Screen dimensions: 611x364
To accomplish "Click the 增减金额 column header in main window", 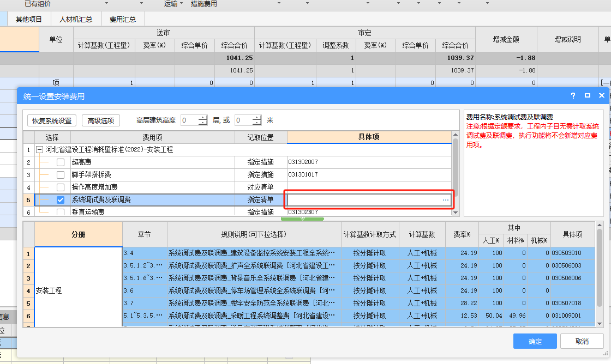I will click(506, 39).
